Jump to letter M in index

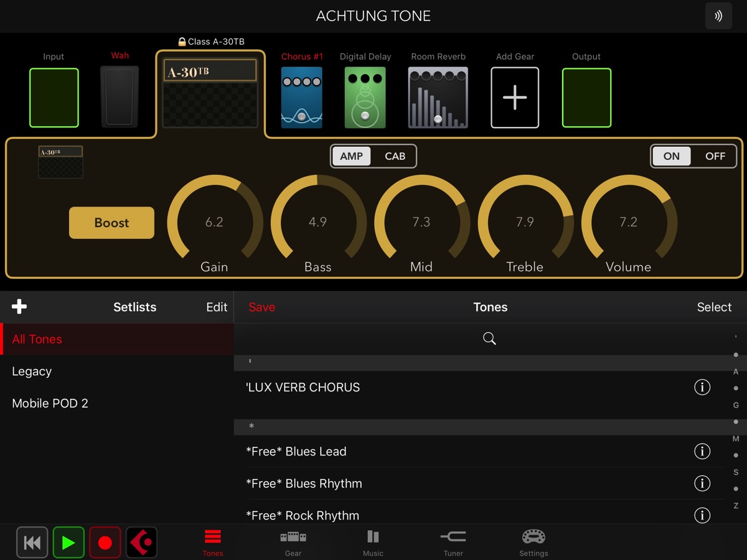(x=736, y=439)
